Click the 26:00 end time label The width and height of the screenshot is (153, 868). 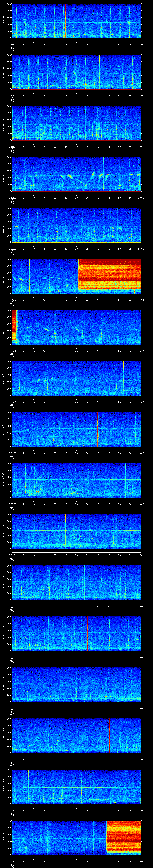[141, 504]
